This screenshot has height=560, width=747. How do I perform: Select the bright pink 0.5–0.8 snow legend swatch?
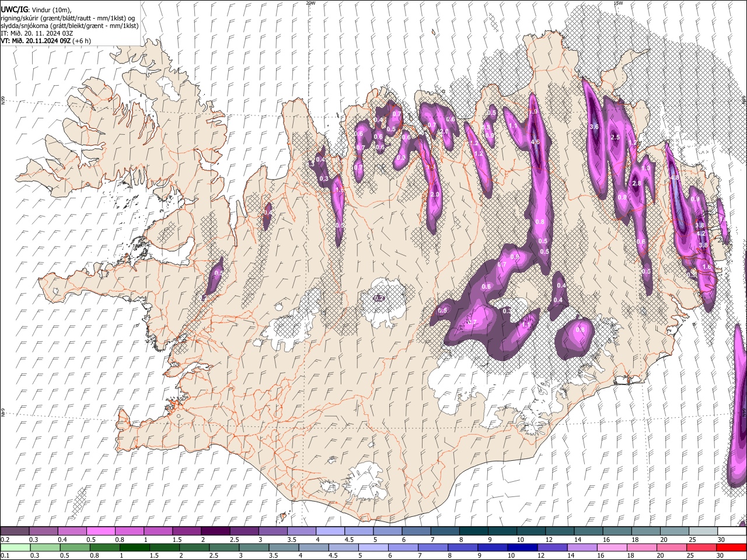coord(101,531)
